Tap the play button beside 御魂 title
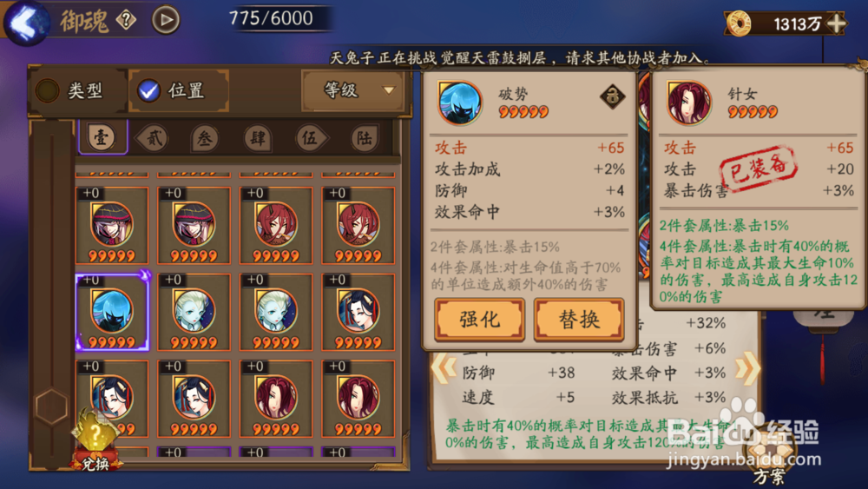The width and height of the screenshot is (868, 489). (x=166, y=21)
